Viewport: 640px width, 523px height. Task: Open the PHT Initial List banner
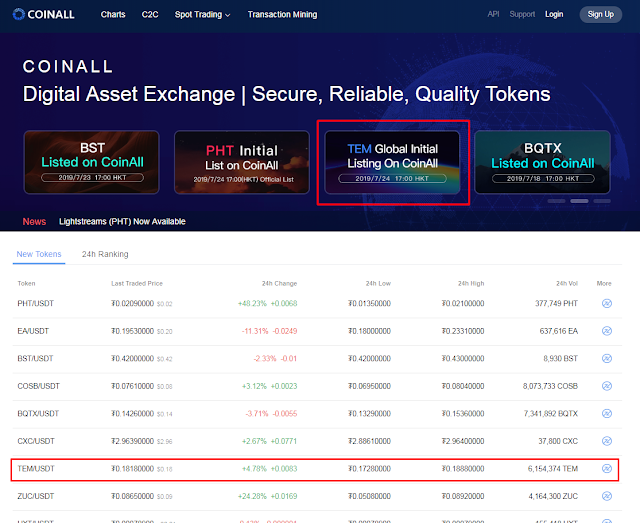pos(242,162)
